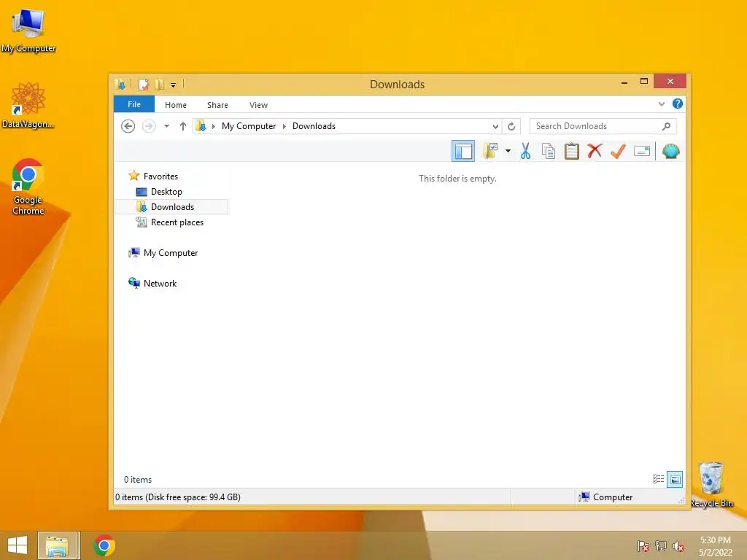Click the muted volume tray icon
747x560 pixels.
tap(678, 545)
